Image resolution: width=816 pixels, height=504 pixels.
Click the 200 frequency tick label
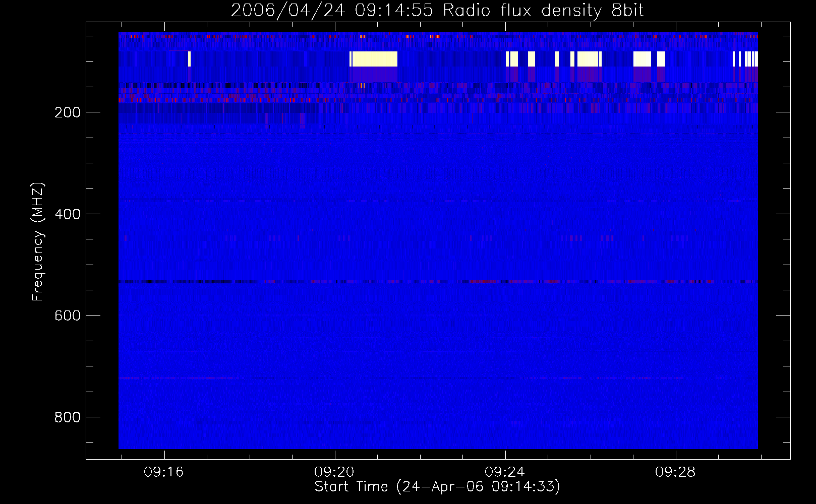tap(68, 112)
